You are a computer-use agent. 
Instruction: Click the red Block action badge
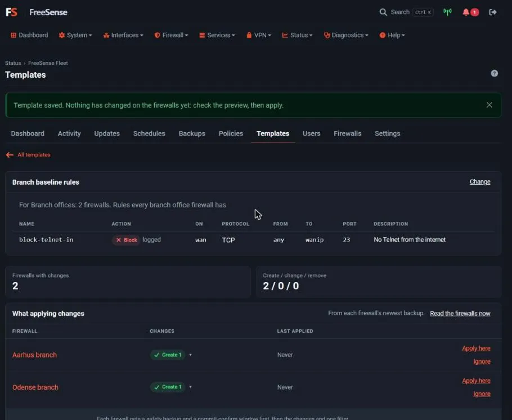coord(127,240)
